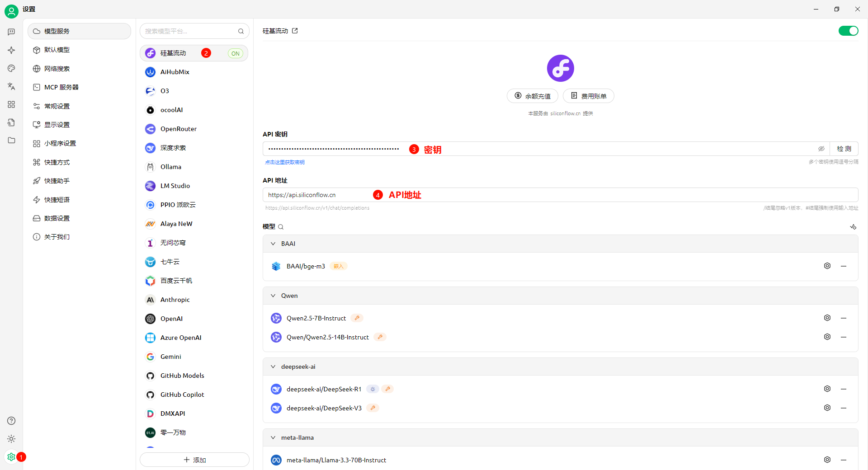
Task: Open the help question mark icon
Action: pyautogui.click(x=11, y=421)
